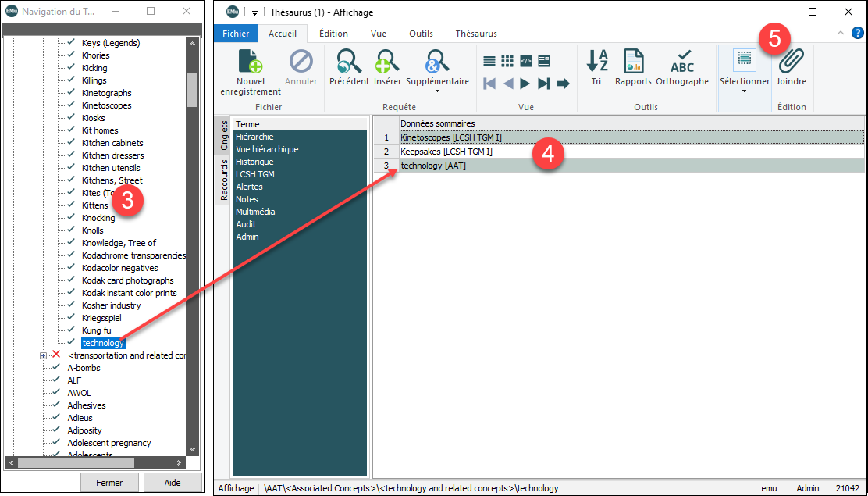The height and width of the screenshot is (496, 868).
Task: Create a new record with Nouvel enregistrement
Action: (251, 72)
